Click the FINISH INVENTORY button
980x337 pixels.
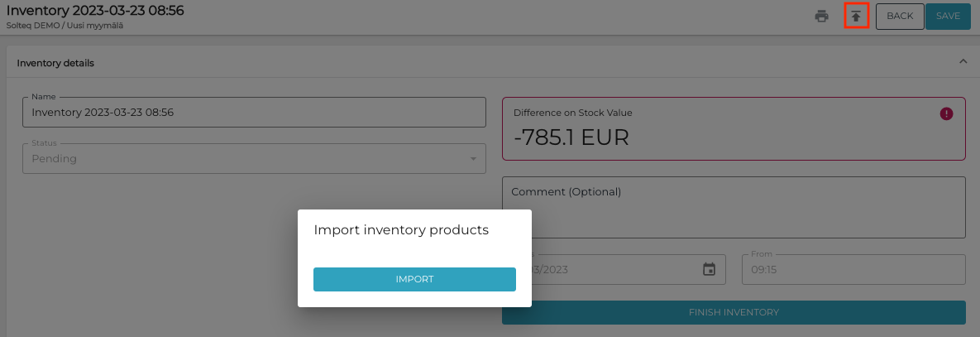pyautogui.click(x=734, y=312)
